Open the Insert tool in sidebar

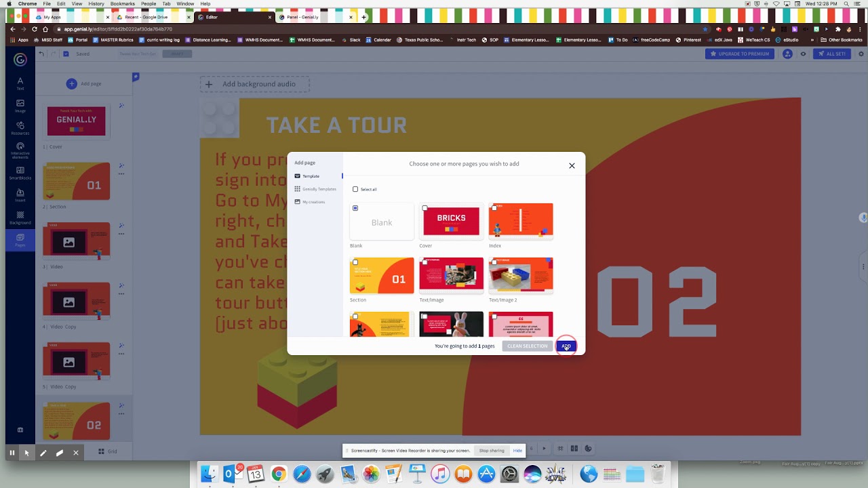click(x=20, y=195)
